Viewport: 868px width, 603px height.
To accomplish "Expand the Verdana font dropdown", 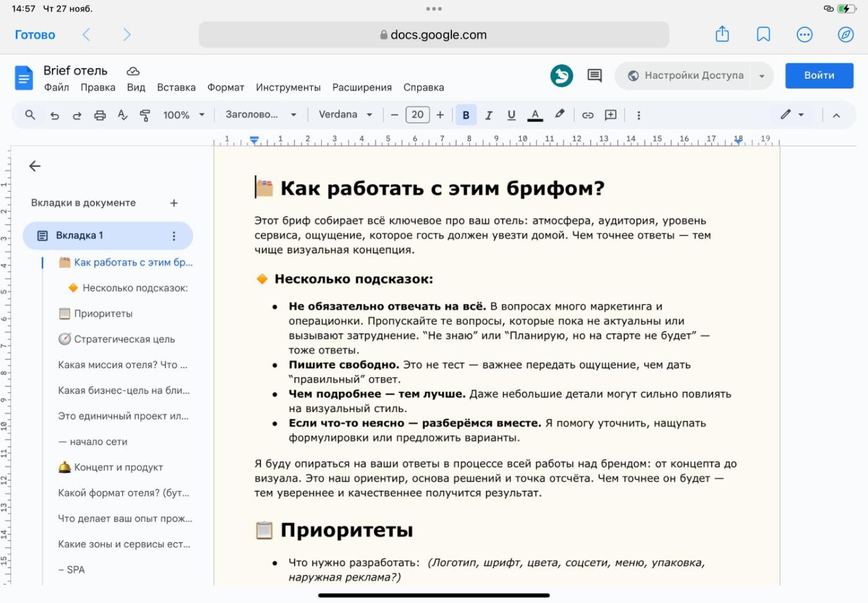I will (345, 115).
